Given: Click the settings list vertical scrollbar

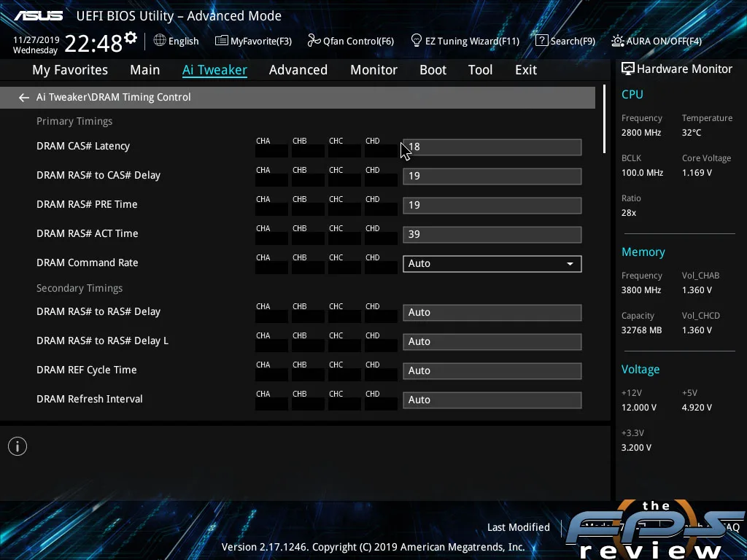Looking at the screenshot, I should (604, 119).
